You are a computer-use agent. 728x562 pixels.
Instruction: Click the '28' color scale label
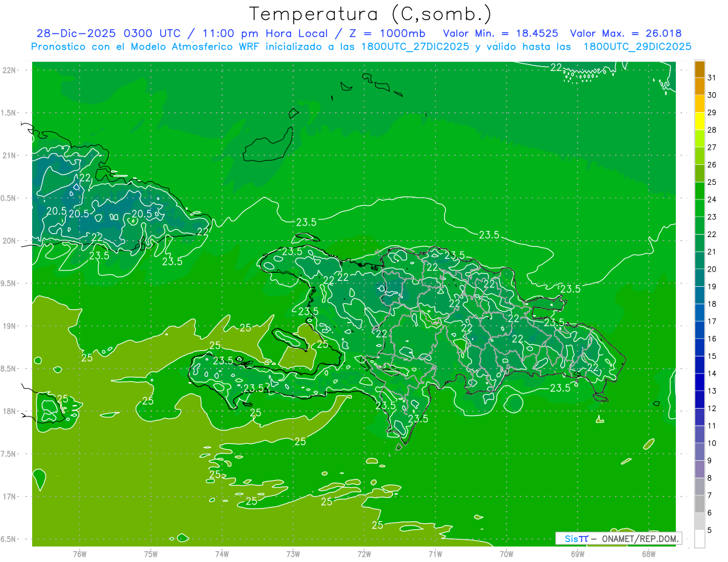(712, 130)
